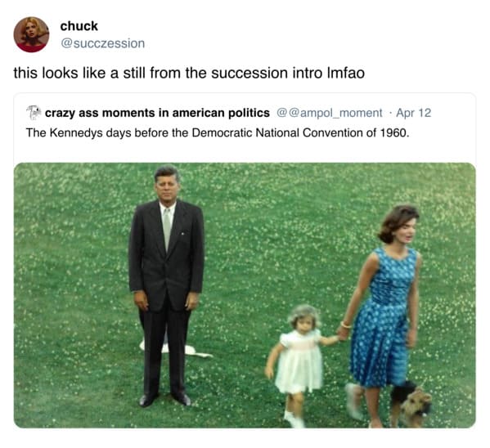Click the small dog in the photo
490x448 pixels.
coord(411,405)
